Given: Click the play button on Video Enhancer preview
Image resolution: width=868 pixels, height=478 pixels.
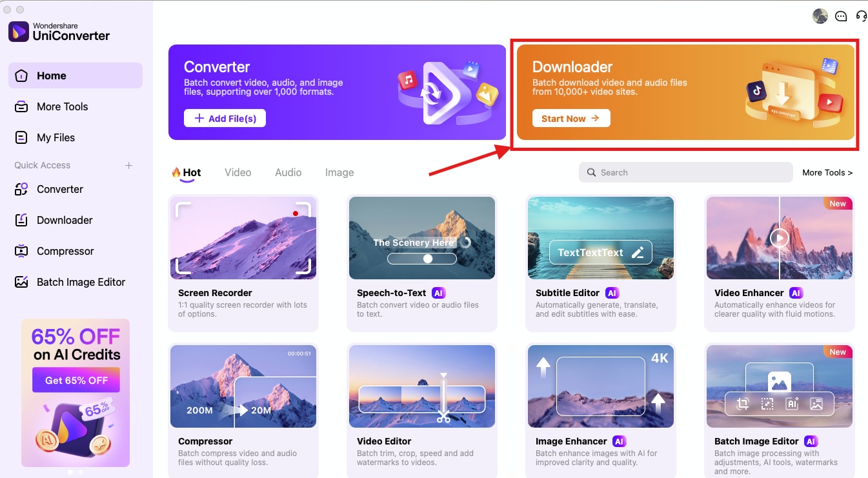Looking at the screenshot, I should click(x=779, y=239).
